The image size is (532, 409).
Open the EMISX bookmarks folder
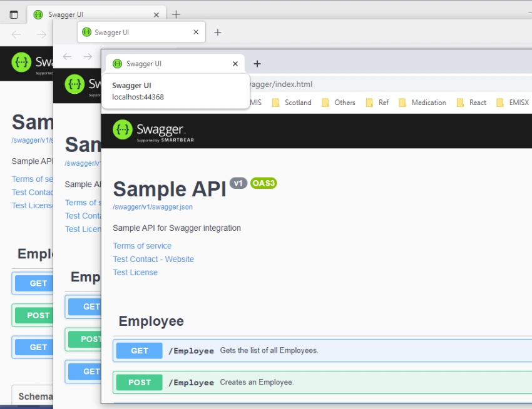tap(513, 103)
